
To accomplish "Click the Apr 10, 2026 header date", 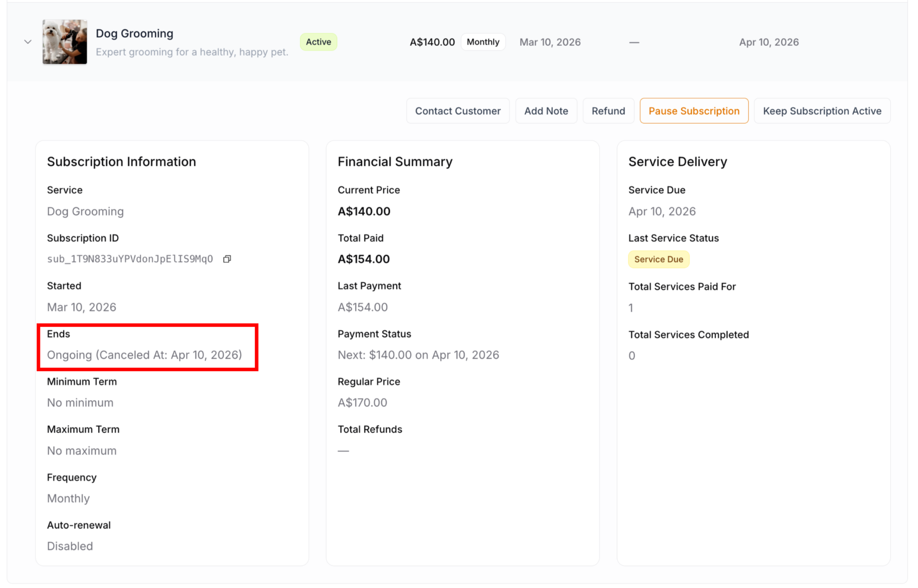I will [768, 42].
